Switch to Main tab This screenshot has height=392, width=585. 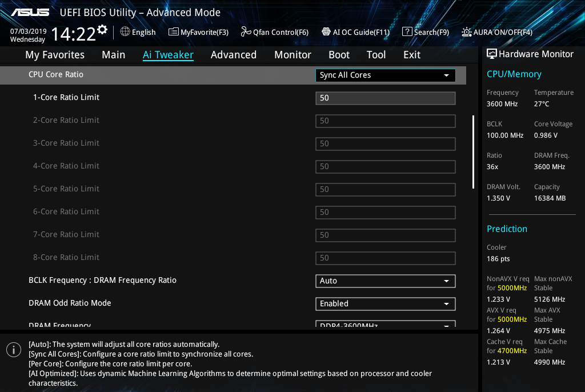coord(114,55)
